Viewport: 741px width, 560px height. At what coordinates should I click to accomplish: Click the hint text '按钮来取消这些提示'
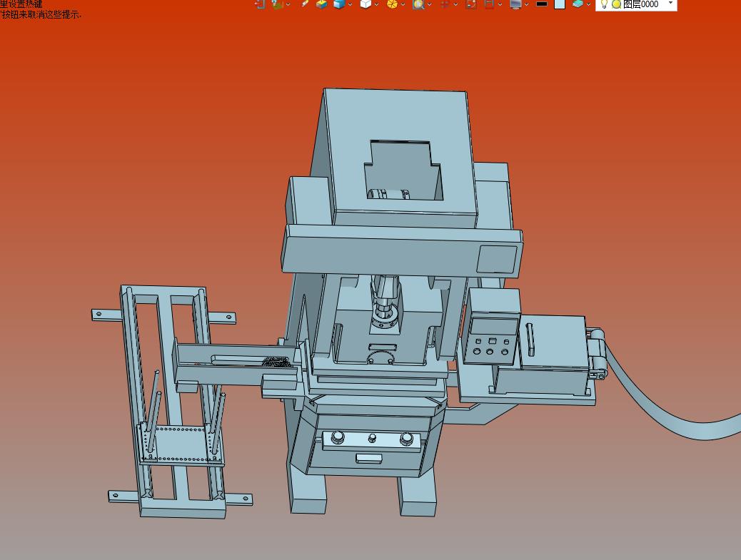pos(41,14)
